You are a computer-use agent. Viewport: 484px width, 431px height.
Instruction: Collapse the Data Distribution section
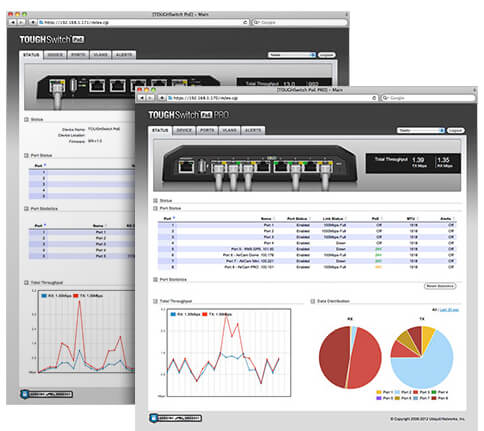pyautogui.click(x=313, y=301)
